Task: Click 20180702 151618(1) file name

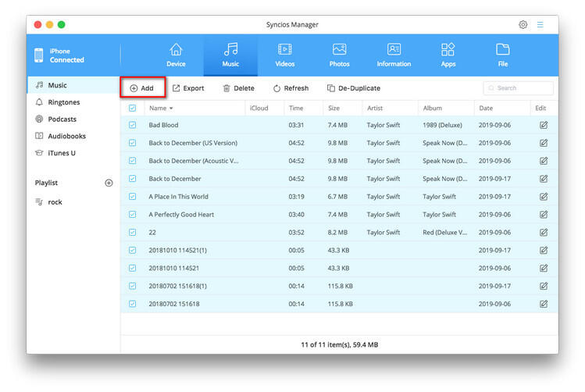Action: pos(177,286)
